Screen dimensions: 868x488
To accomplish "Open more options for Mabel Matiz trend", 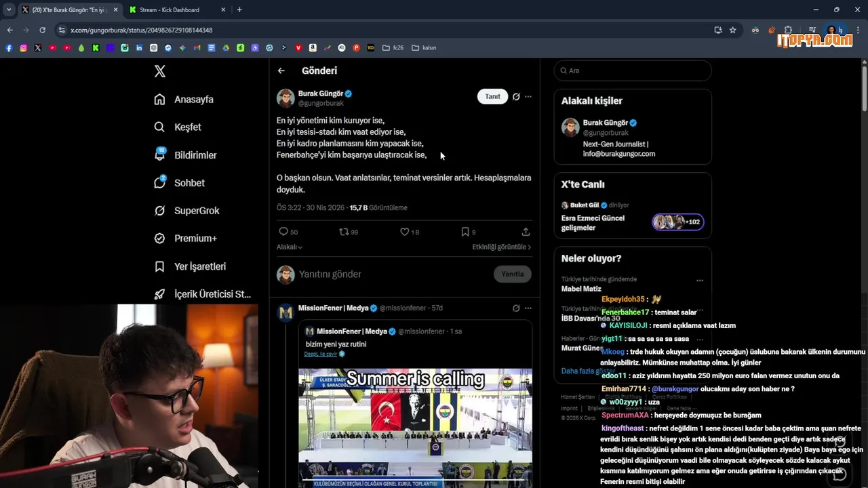I will (700, 280).
